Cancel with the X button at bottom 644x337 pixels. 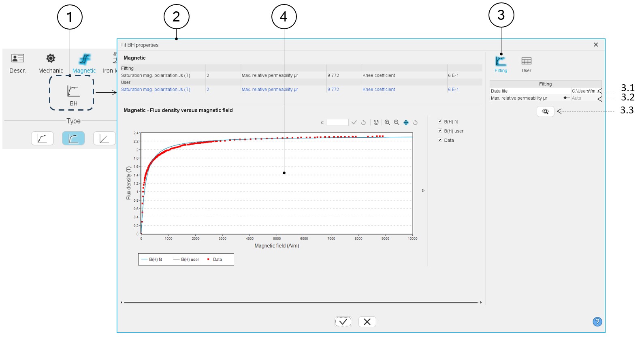(x=367, y=322)
